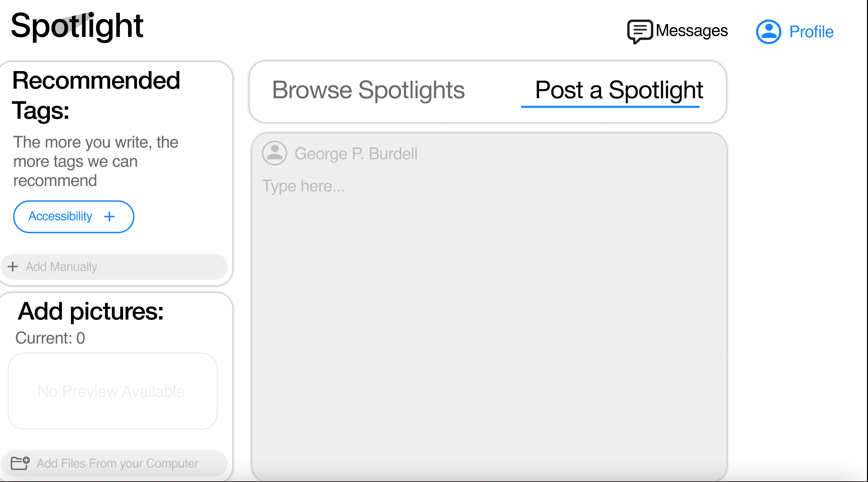Click the plus icon beside Add Manually
This screenshot has height=482, width=868.
(x=13, y=267)
